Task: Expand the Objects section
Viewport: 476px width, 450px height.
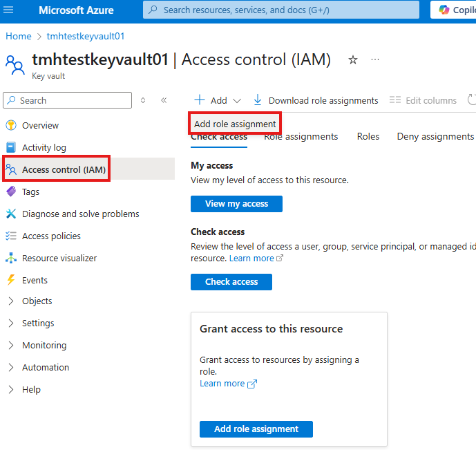Action: tap(11, 301)
